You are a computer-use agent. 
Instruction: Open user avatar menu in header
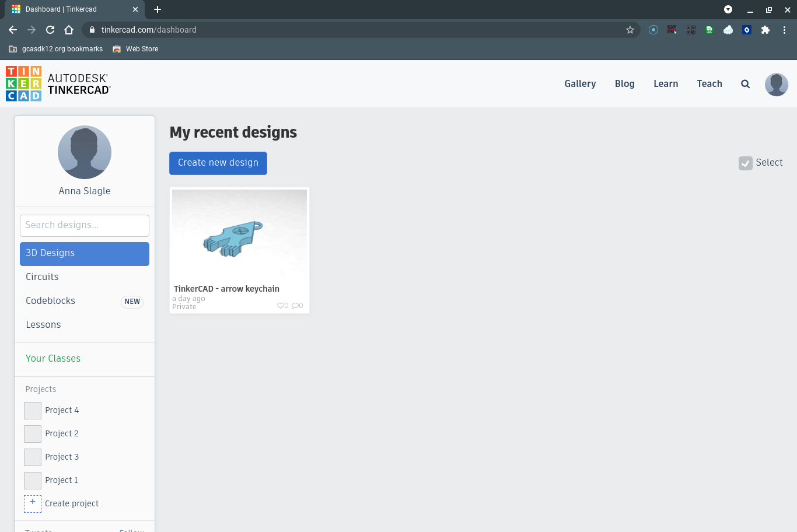pos(777,84)
